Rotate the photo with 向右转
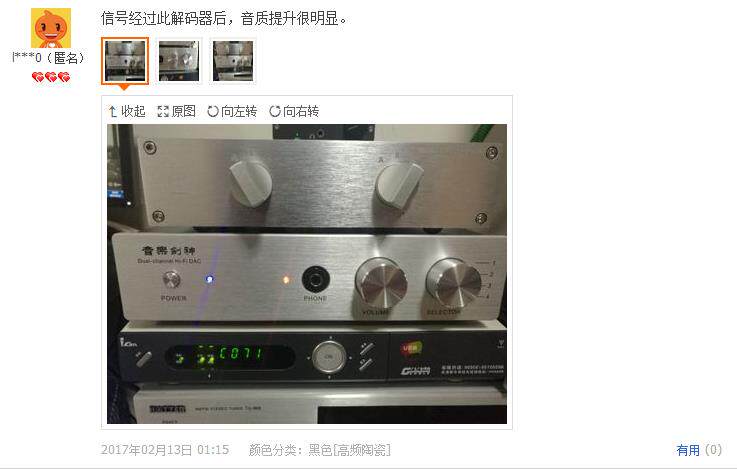Screen dimensions: 737x470 (x=301, y=111)
